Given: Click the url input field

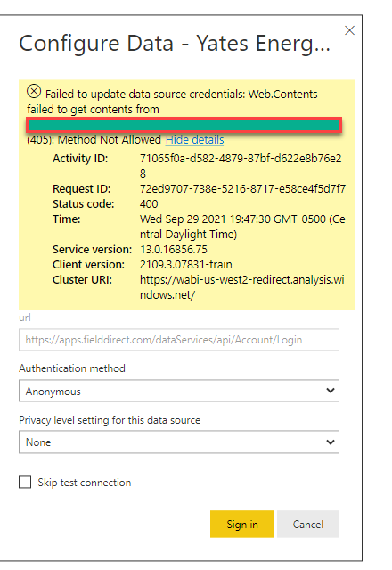Looking at the screenshot, I should pyautogui.click(x=179, y=340).
